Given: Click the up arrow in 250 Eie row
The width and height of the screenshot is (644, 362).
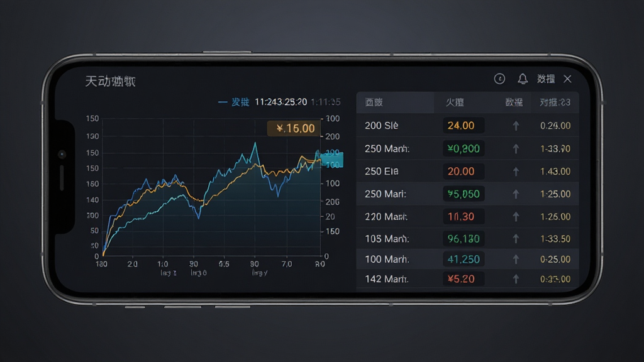Looking at the screenshot, I should point(516,171).
